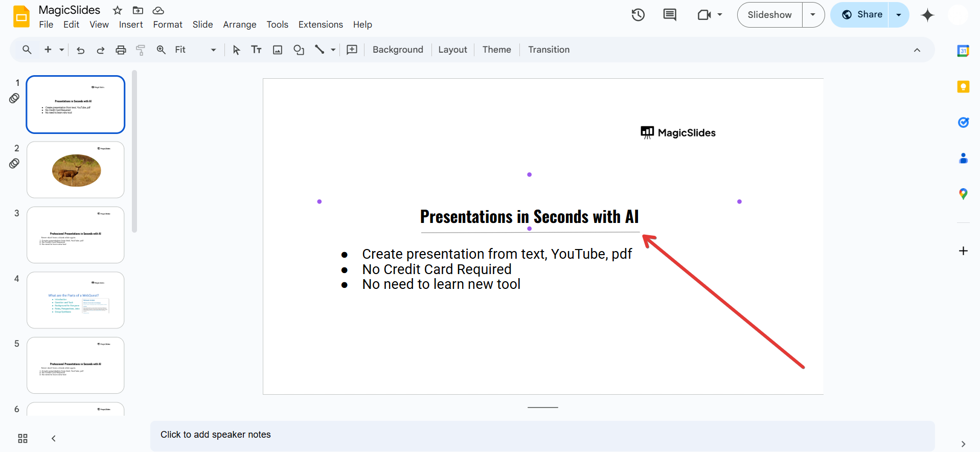This screenshot has width=980, height=452.
Task: Click the paint format icon
Action: (x=141, y=50)
